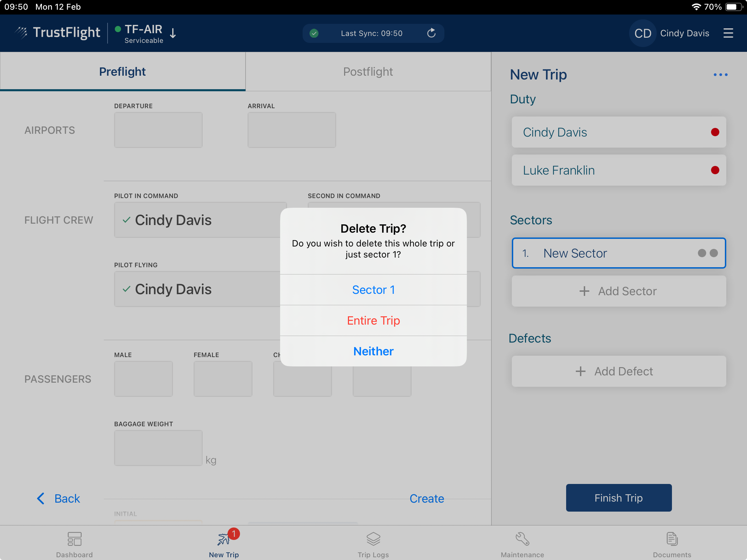Image resolution: width=747 pixels, height=560 pixels.
Task: Toggle Cindy Davis duty status dot
Action: [715, 132]
